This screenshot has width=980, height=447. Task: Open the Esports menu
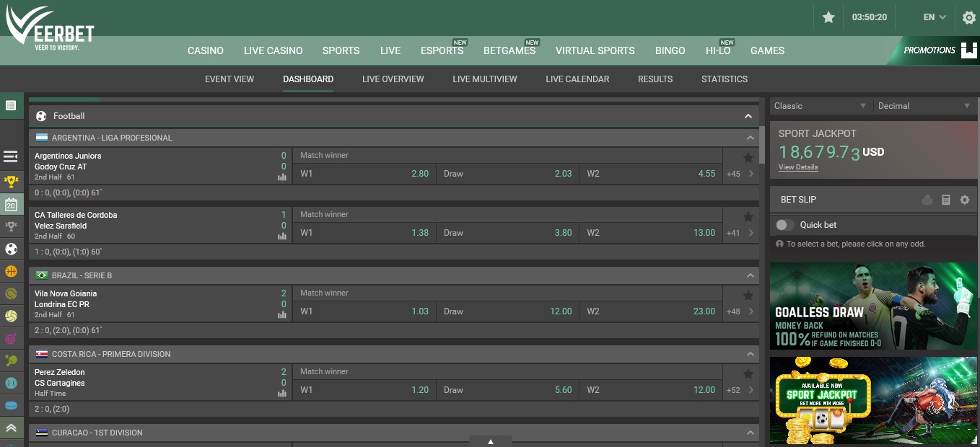point(442,50)
